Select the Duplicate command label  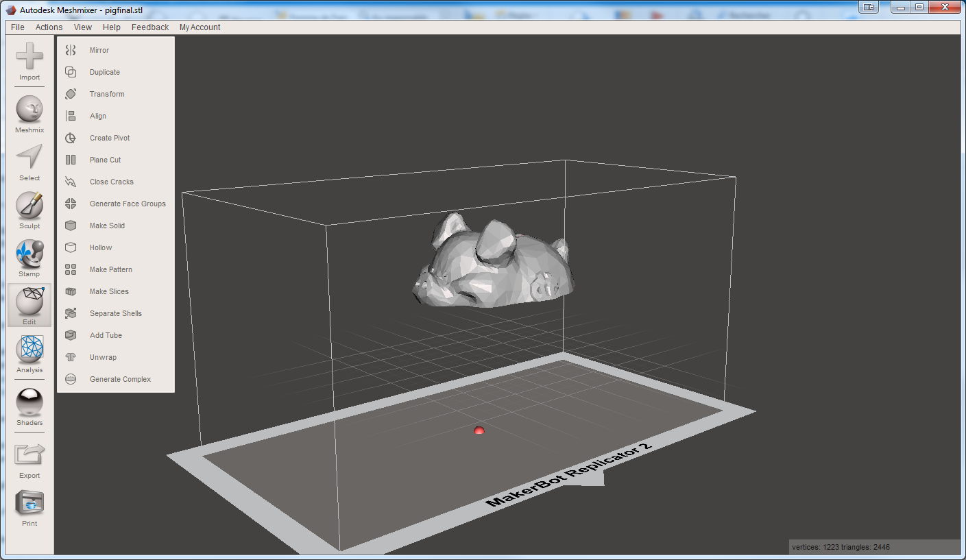tap(105, 72)
